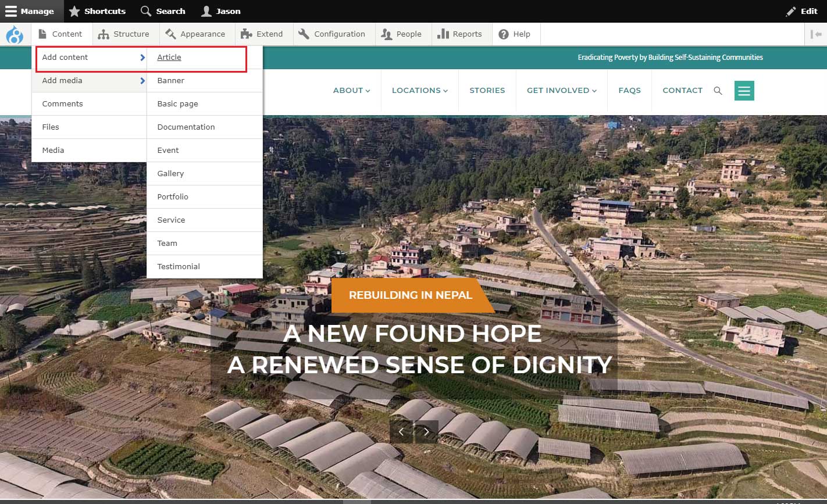Expand the ABOUT site navigation dropdown
The image size is (827, 504).
[x=351, y=91]
